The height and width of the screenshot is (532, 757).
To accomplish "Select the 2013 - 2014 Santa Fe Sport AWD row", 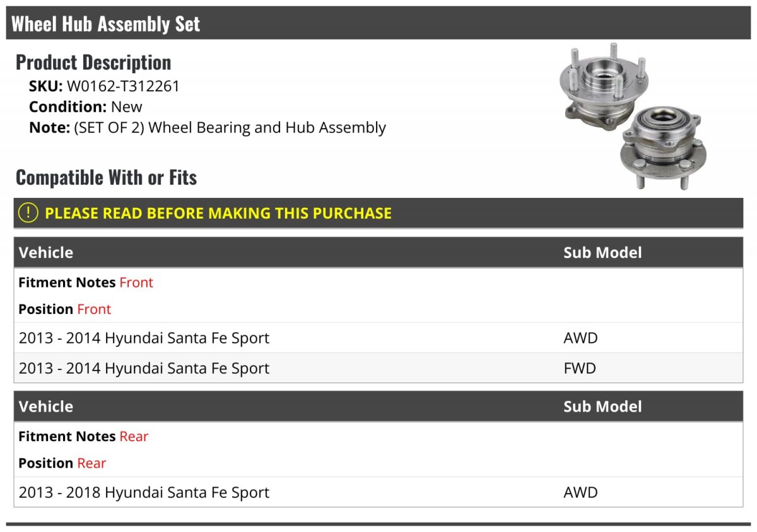I will click(144, 338).
